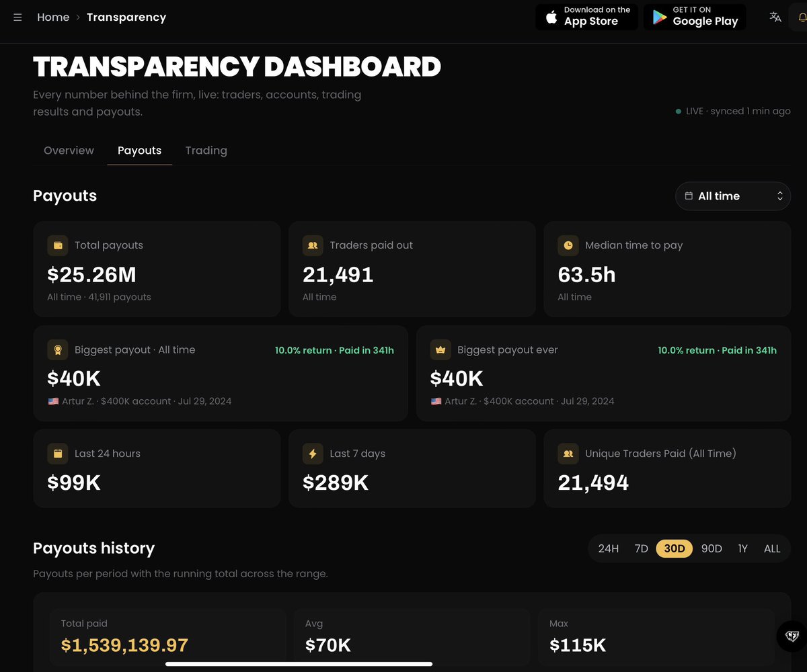
Task: Download on the App Store button
Action: pos(586,17)
